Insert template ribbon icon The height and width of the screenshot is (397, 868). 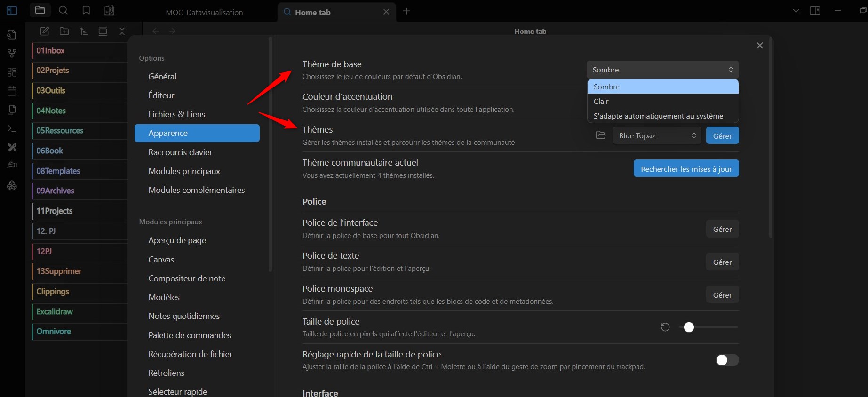(12, 110)
